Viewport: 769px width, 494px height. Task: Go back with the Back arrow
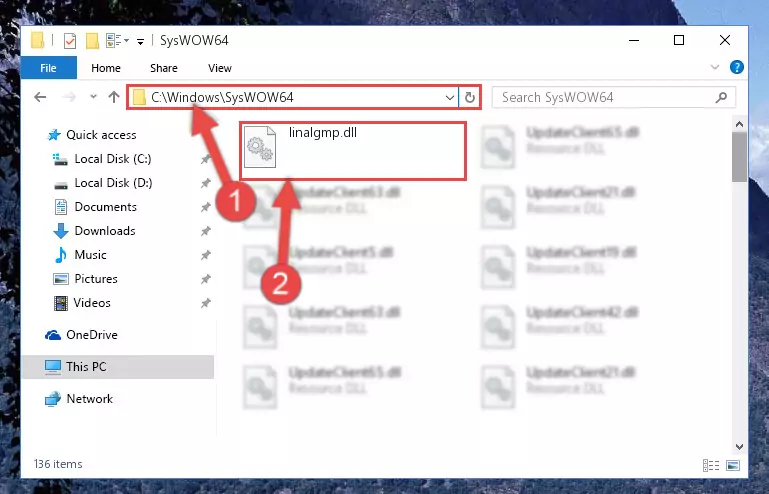tap(40, 97)
